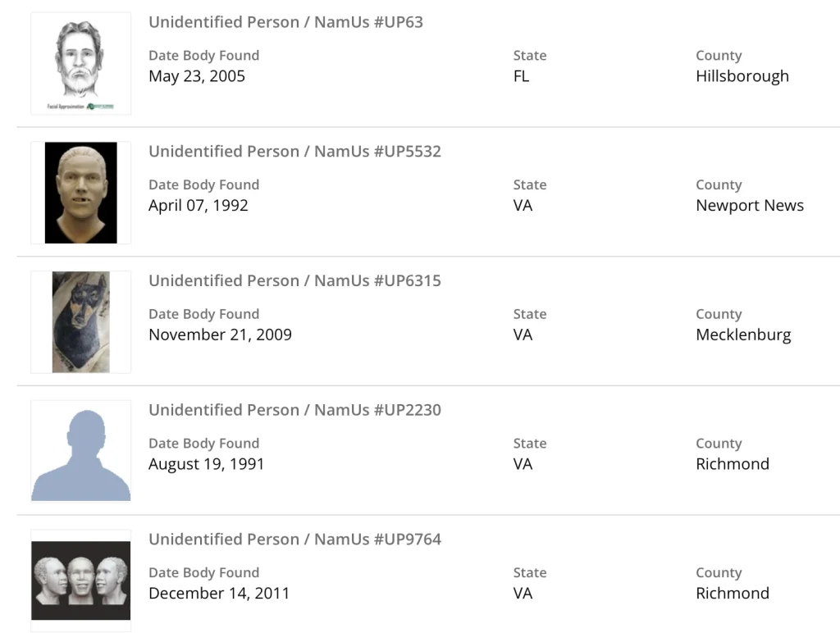840x633 pixels.
Task: Click the date April 07, 1992
Action: pyautogui.click(x=199, y=206)
